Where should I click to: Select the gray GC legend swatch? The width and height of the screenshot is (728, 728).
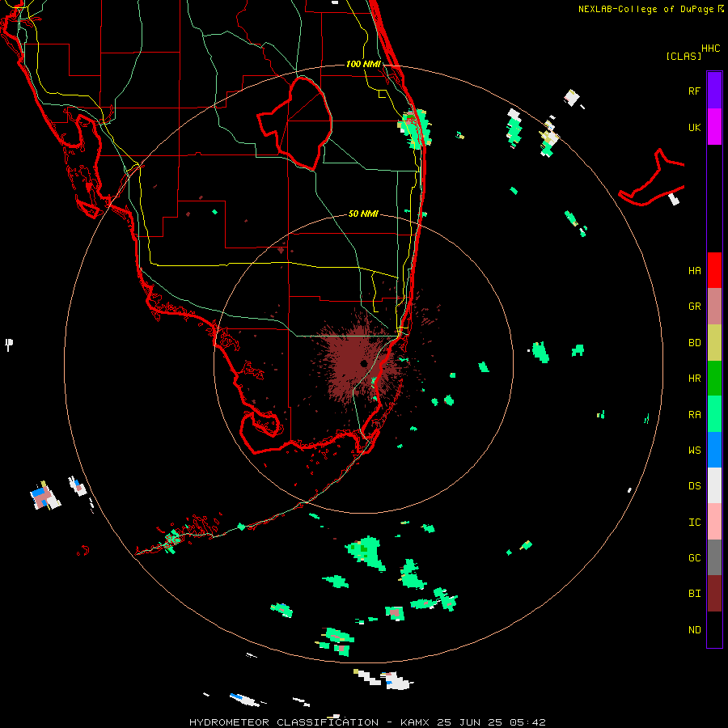tap(714, 557)
